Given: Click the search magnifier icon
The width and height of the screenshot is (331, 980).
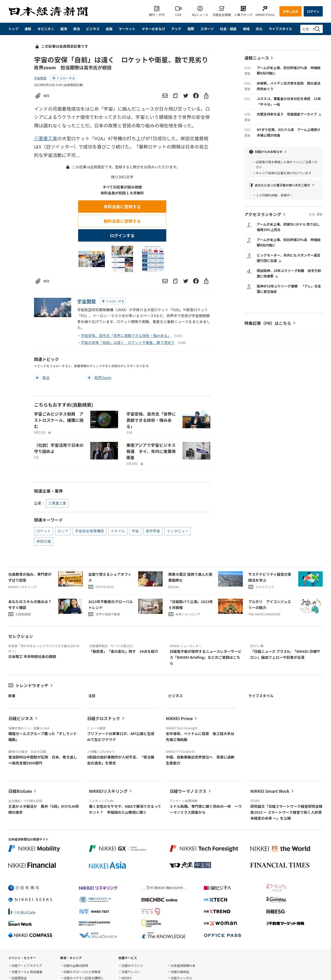Looking at the screenshot, I should click(317, 29).
